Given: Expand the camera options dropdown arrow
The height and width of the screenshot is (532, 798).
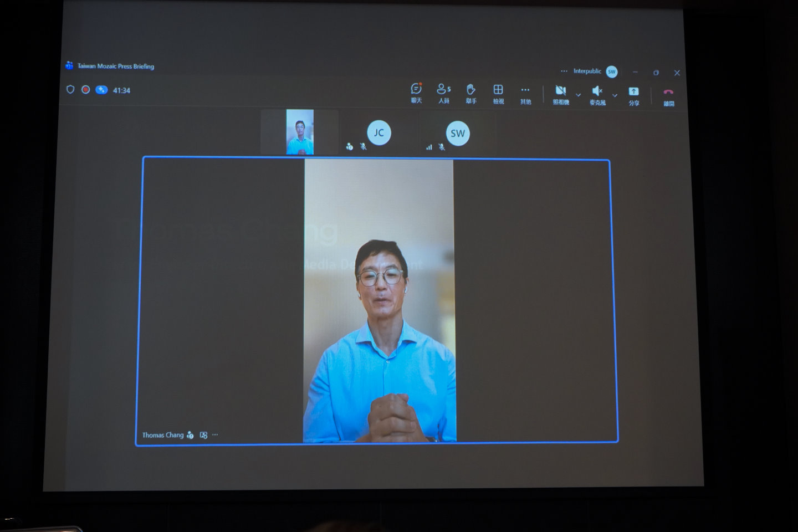Looking at the screenshot, I should (578, 95).
